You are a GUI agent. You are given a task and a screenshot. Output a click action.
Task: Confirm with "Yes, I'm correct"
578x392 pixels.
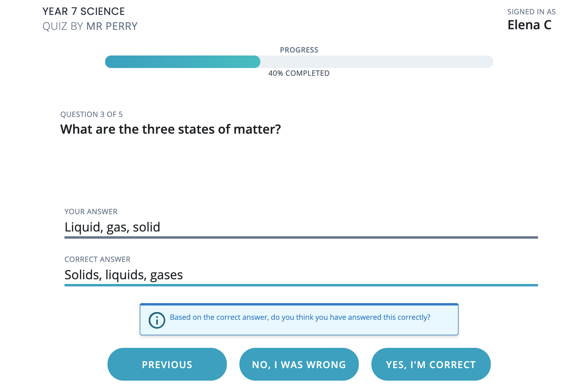431,364
